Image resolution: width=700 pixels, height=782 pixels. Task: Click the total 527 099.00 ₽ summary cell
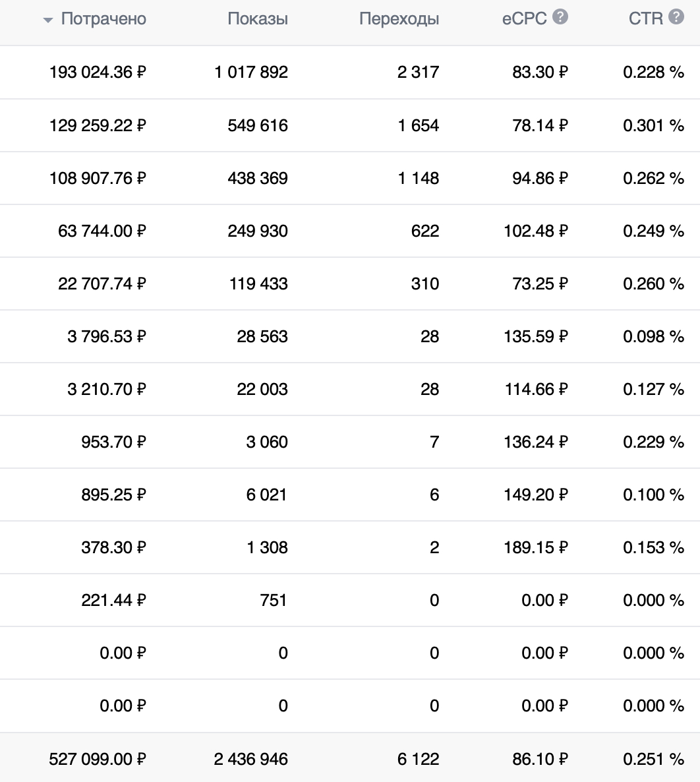98,759
